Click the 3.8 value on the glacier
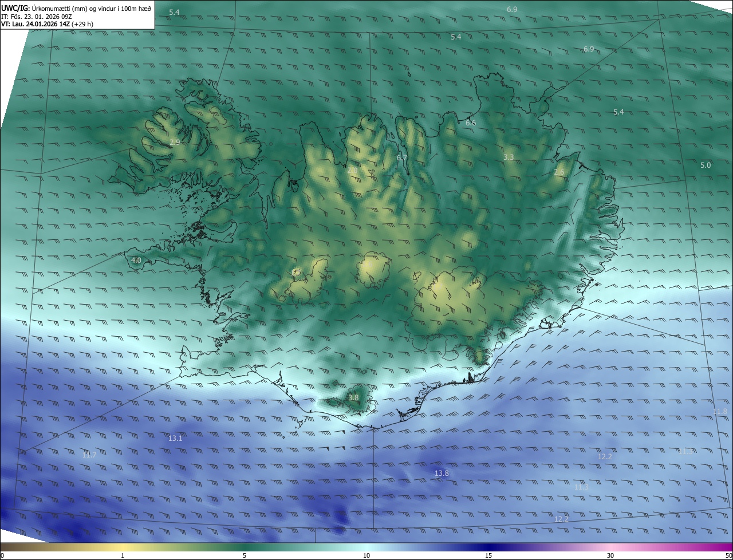Viewport: 733px width, 560px height. tap(353, 397)
